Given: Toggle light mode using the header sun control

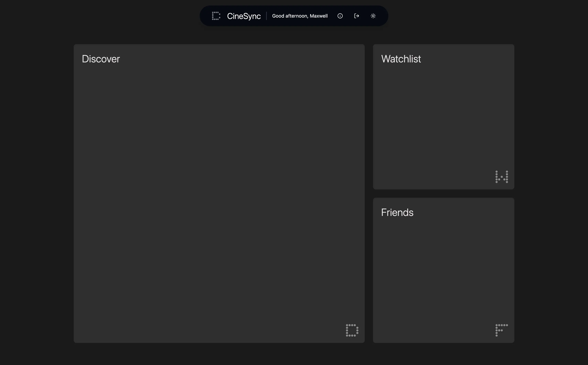Looking at the screenshot, I should click(x=373, y=16).
